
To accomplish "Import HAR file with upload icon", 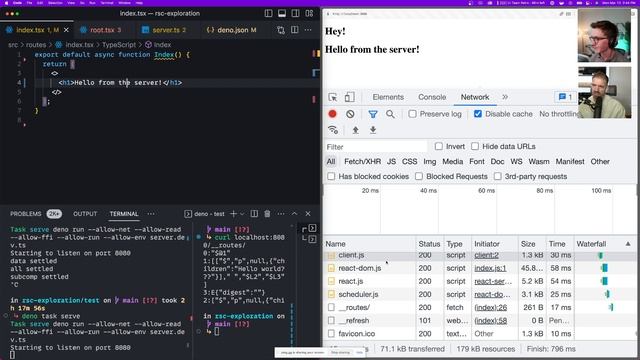I will [356, 130].
